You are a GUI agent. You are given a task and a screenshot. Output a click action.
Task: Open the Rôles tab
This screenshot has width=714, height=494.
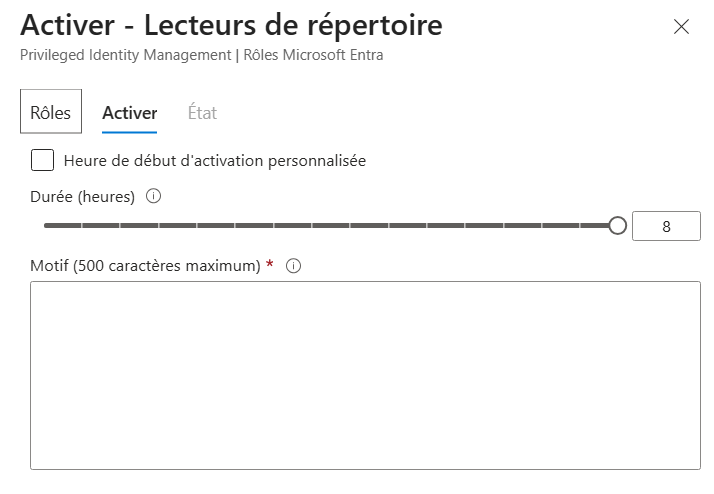pos(51,112)
